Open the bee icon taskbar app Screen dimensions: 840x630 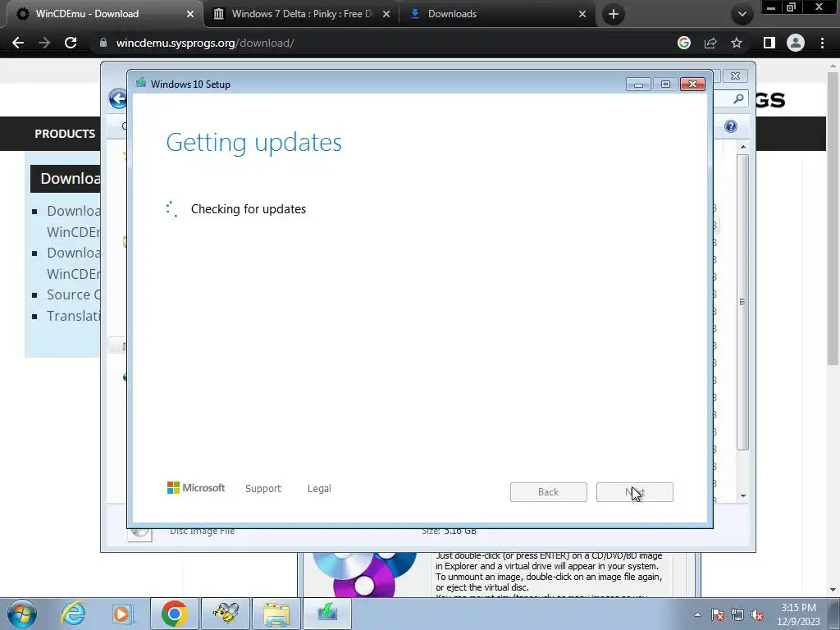[x=226, y=614]
